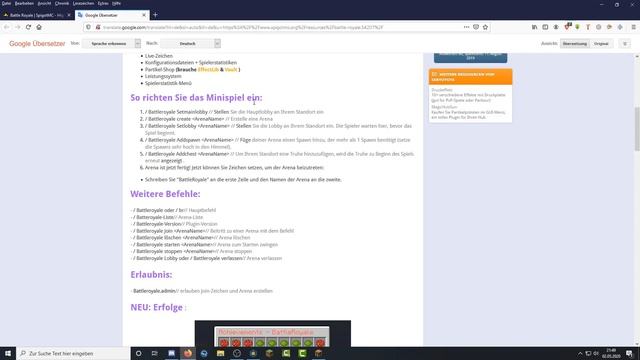Open the Bearbeiten menu
The width and height of the screenshot is (640, 360).
click(x=24, y=3)
